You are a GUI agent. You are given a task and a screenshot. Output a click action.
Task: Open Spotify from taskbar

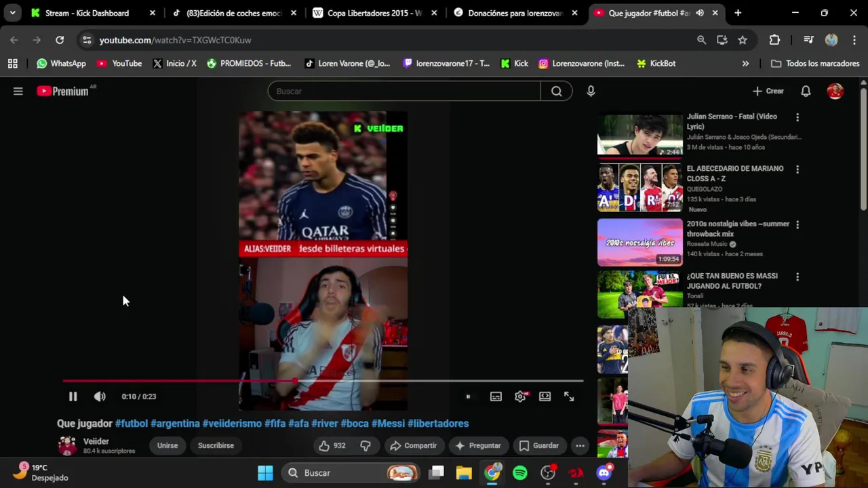coord(520,473)
